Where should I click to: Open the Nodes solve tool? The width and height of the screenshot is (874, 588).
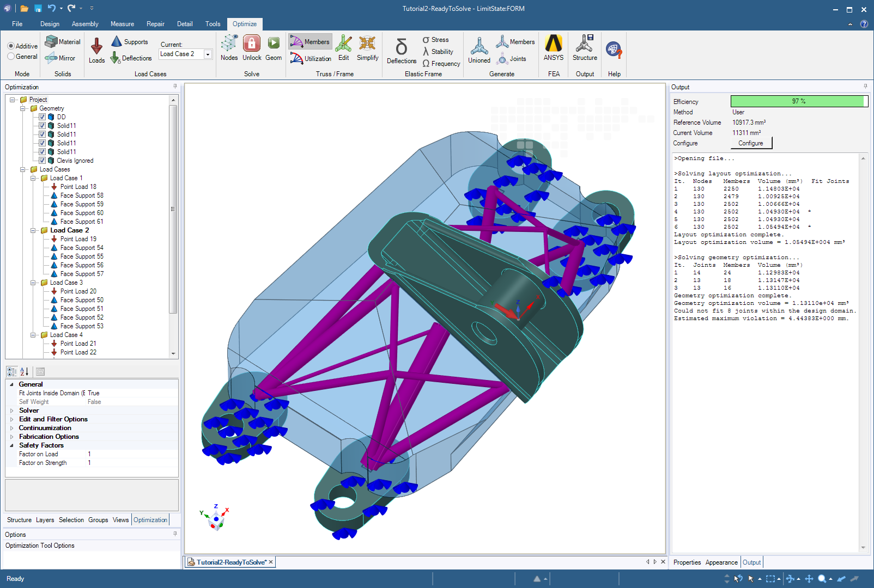click(229, 48)
